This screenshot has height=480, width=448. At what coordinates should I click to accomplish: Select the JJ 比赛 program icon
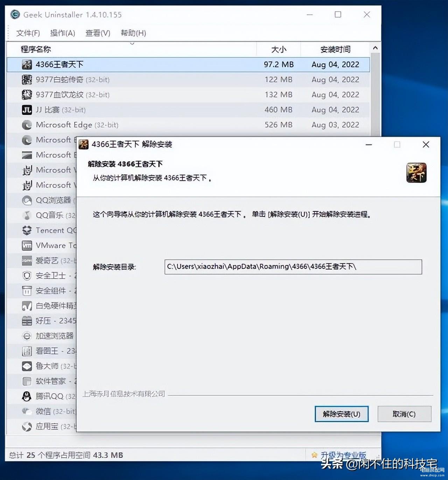pyautogui.click(x=27, y=110)
